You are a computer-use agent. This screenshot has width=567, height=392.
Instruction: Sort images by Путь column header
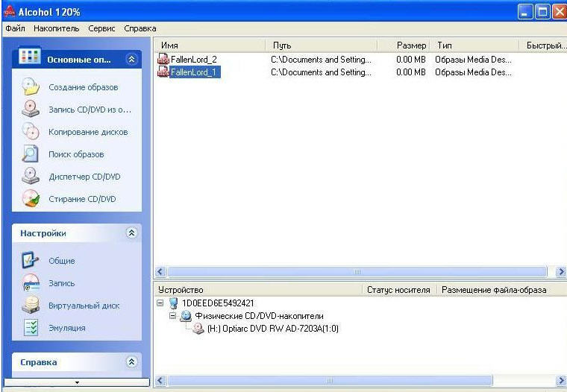pyautogui.click(x=322, y=45)
